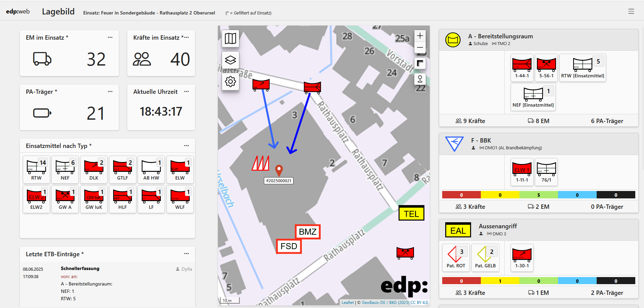
Task: Open options menu of EM im Einsatz card
Action: (x=110, y=37)
